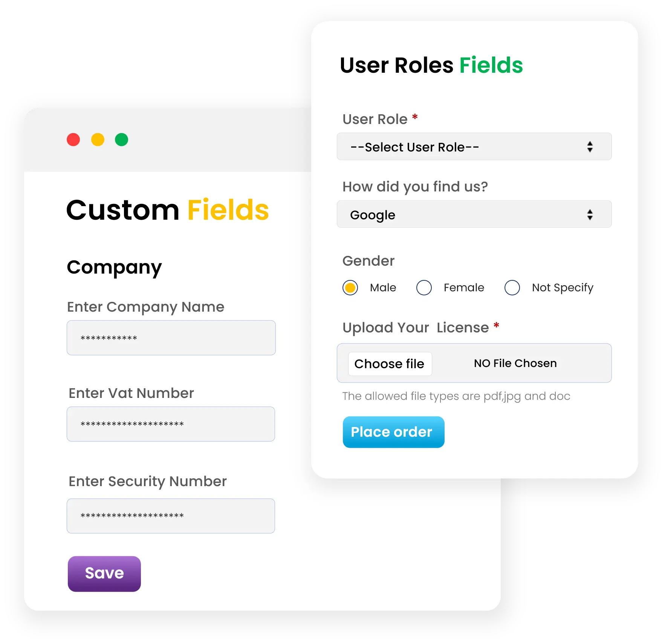The width and height of the screenshot is (665, 644).
Task: Click into the Vat Number field
Action: (x=171, y=424)
